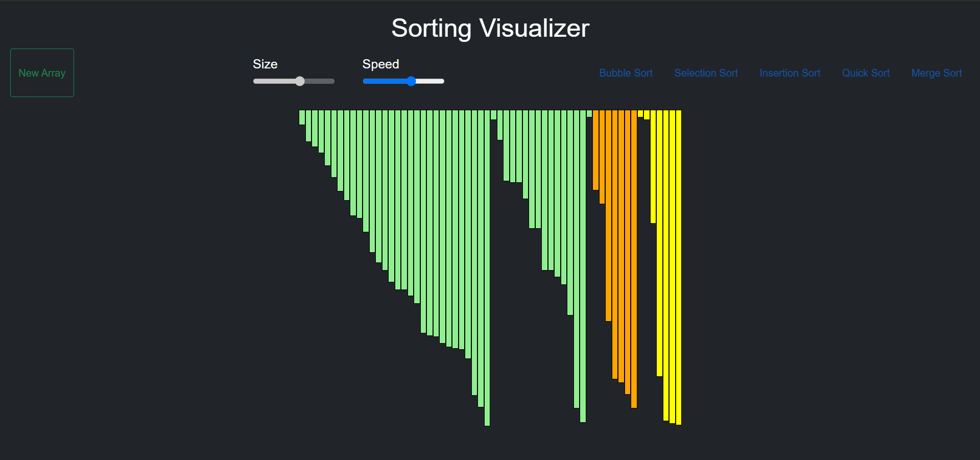The height and width of the screenshot is (460, 980).
Task: Move the Speed slider thumb
Action: point(412,81)
